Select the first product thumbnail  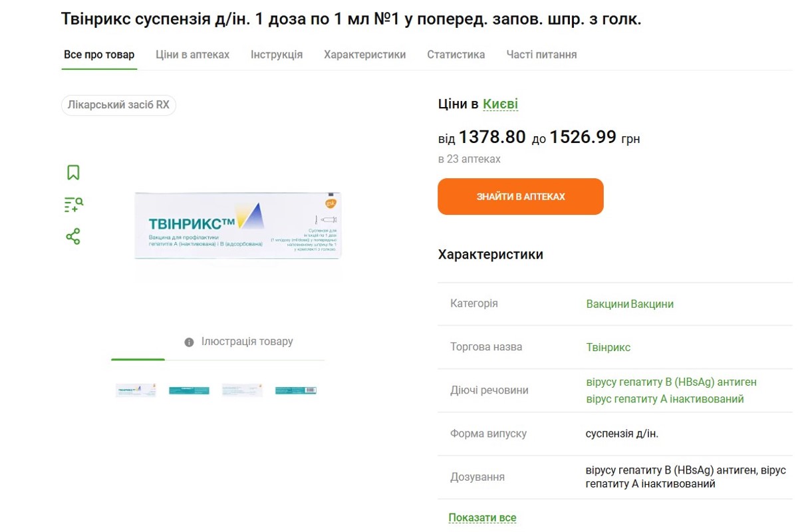point(136,390)
